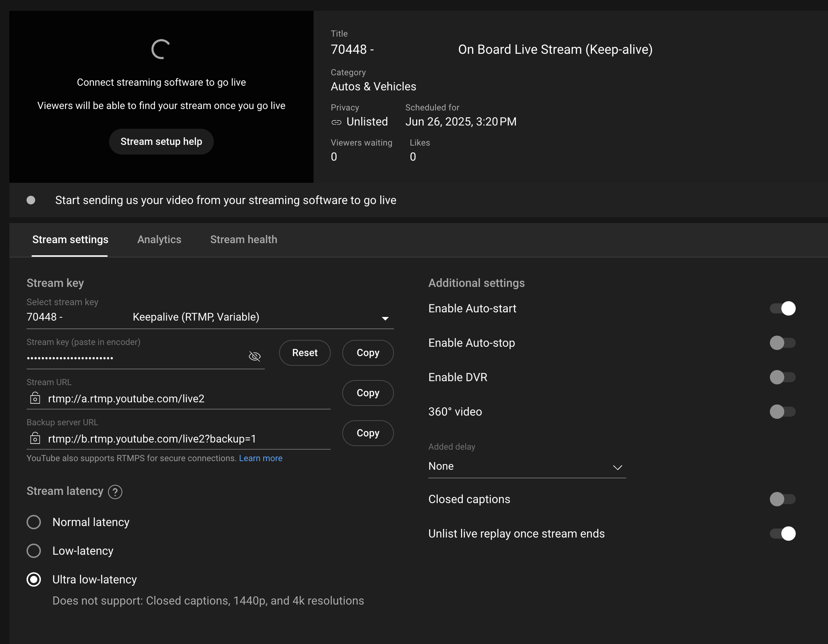Click the stream preview player area
Viewport: 828px width, 644px height.
click(x=161, y=96)
